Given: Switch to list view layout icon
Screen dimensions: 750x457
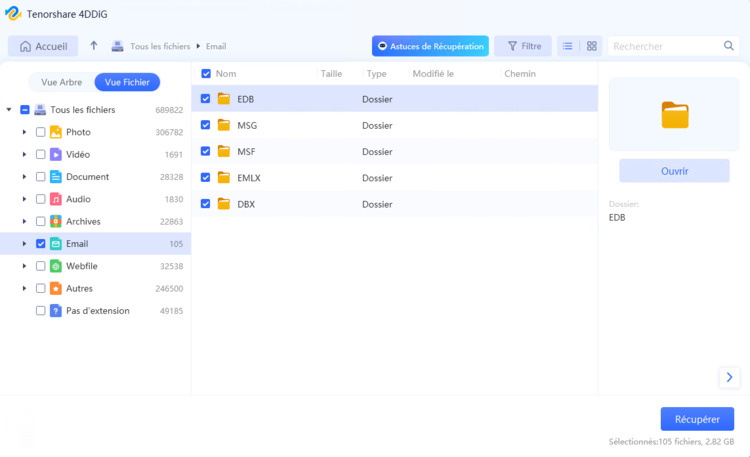Looking at the screenshot, I should pos(567,46).
